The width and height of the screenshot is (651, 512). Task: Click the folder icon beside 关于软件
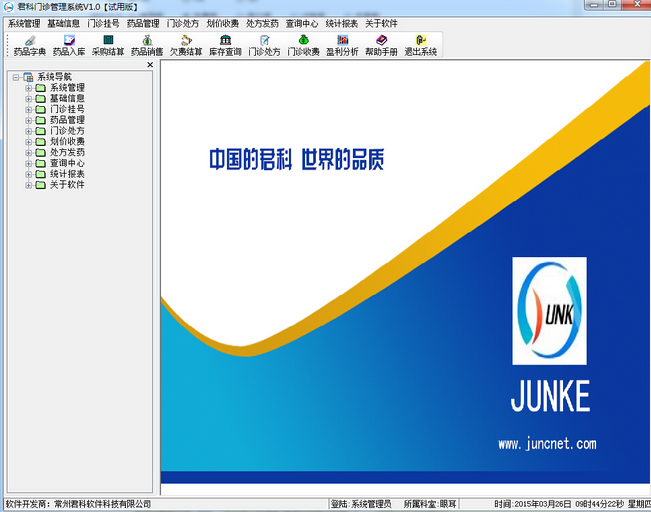[40, 185]
